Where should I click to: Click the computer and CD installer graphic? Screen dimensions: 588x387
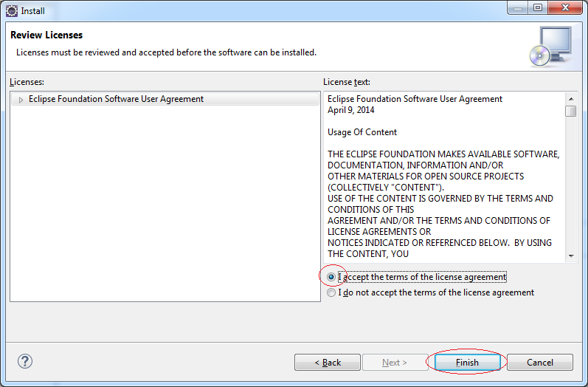[x=551, y=47]
